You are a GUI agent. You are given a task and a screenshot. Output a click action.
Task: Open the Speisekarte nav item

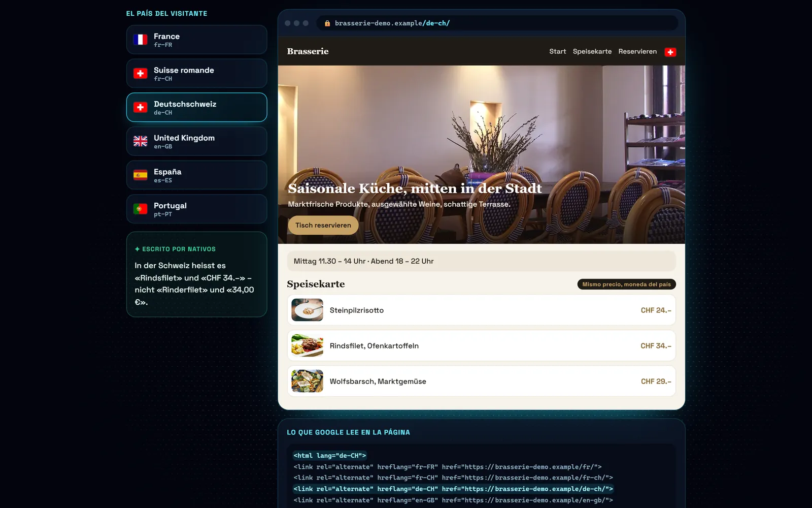(x=592, y=51)
